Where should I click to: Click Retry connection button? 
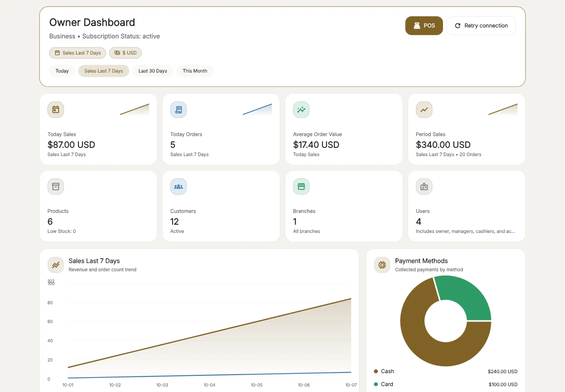pos(481,25)
